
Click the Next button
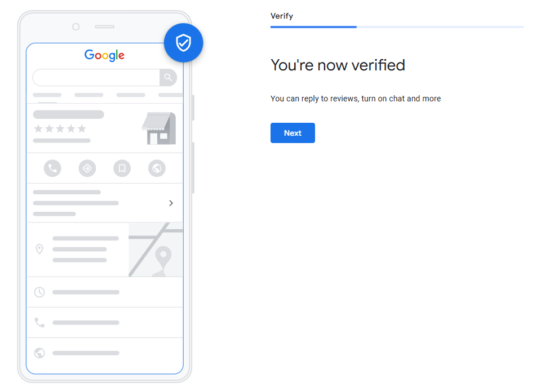coord(293,133)
